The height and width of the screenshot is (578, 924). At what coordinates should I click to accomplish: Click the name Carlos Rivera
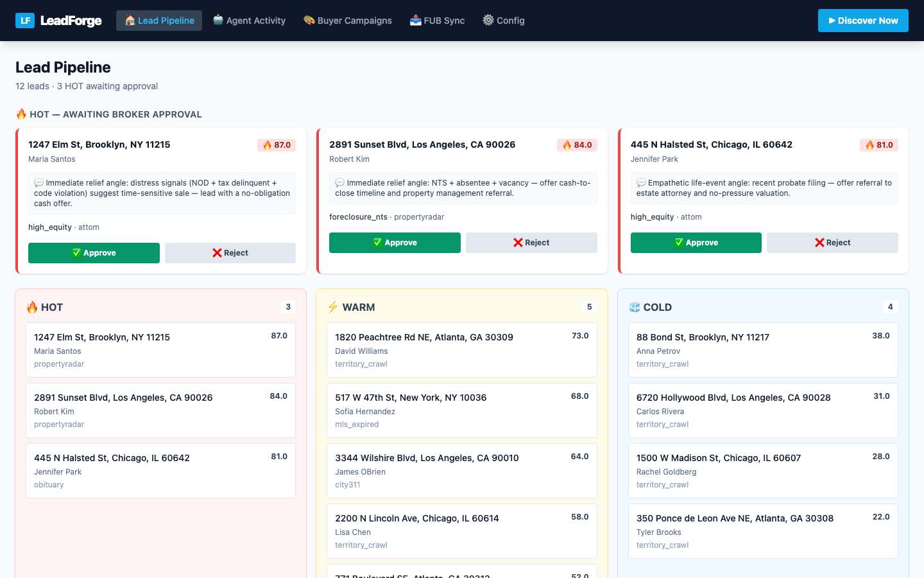coord(660,412)
